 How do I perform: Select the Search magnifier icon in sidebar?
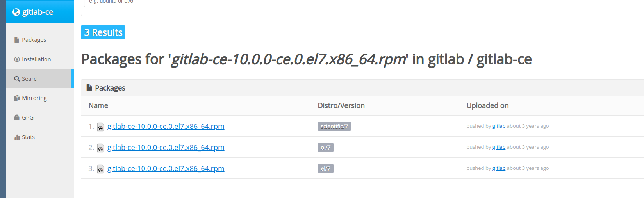(x=17, y=79)
